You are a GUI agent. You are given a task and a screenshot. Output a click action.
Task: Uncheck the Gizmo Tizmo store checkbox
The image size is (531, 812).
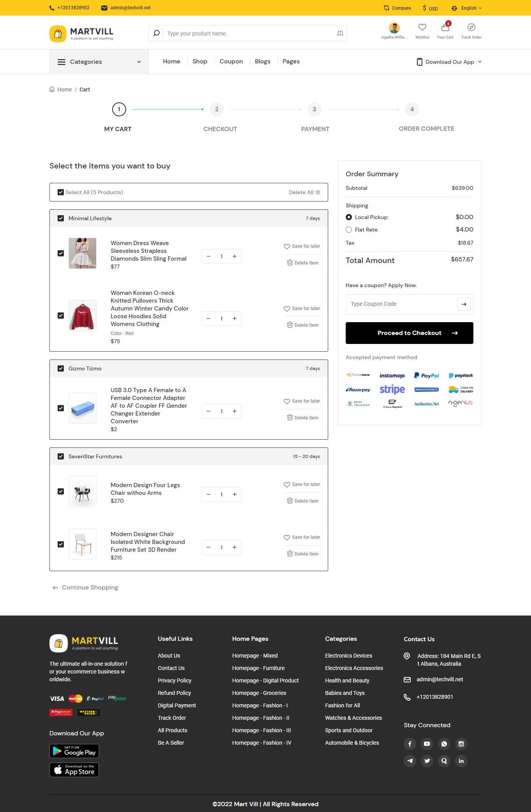coord(61,368)
